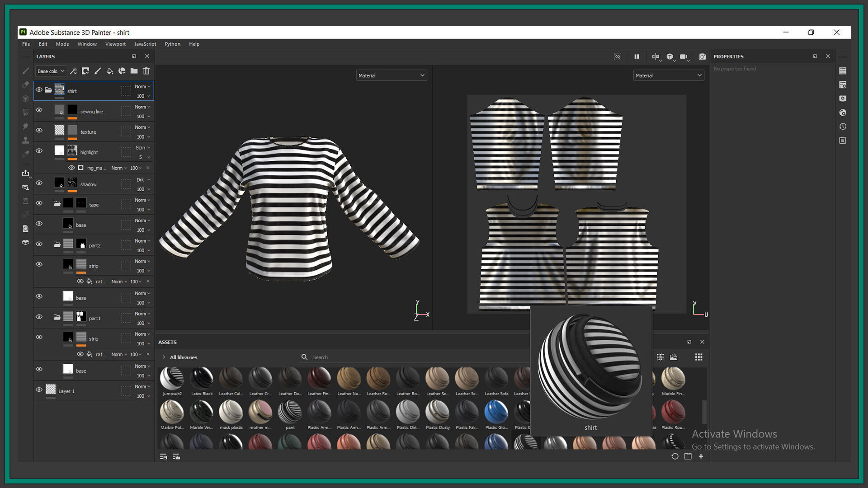The width and height of the screenshot is (868, 488).
Task: Open the Viewport menu
Action: pos(115,44)
